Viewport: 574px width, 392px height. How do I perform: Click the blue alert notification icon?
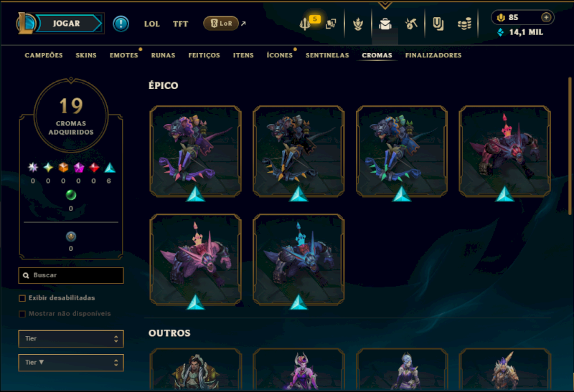coord(121,24)
